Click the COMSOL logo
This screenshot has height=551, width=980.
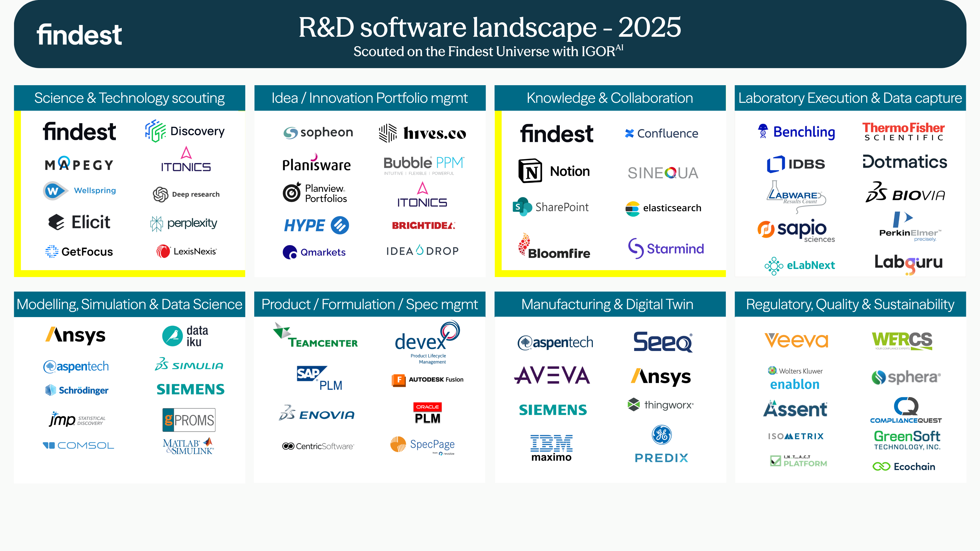click(78, 445)
